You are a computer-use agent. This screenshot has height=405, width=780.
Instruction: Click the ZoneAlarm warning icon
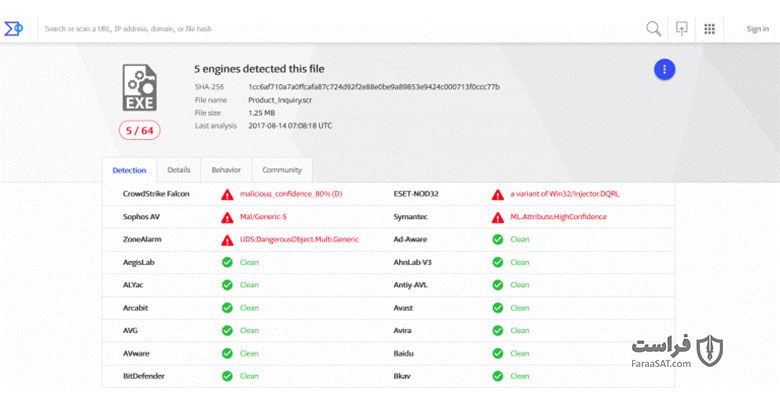click(x=227, y=240)
